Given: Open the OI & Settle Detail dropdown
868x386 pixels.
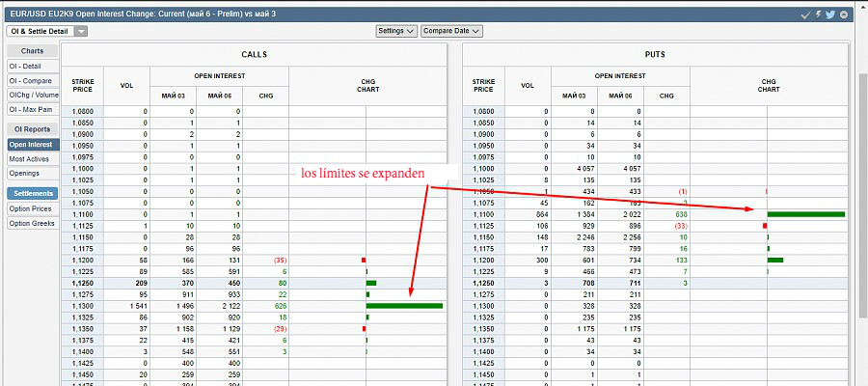Looking at the screenshot, I should 47,32.
